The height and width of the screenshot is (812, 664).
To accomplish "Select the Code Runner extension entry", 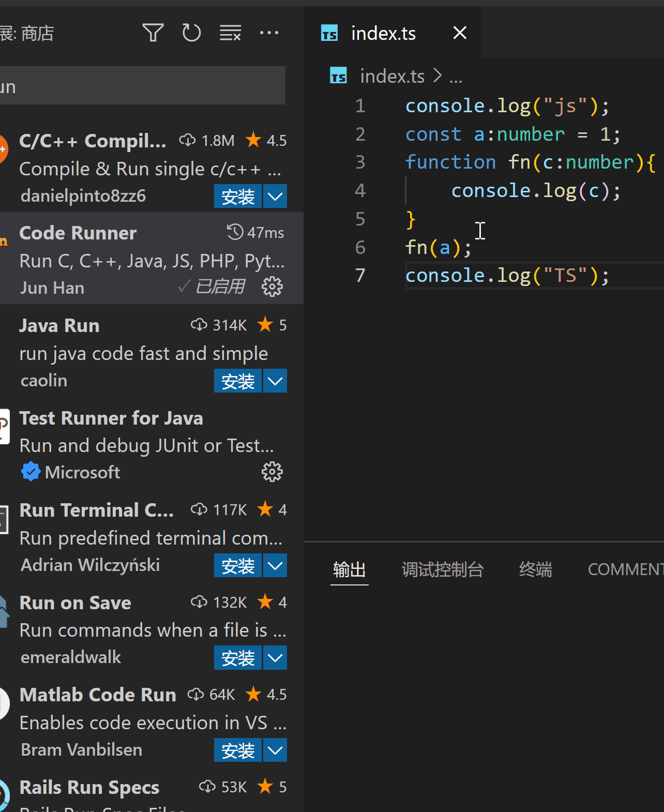I will pyautogui.click(x=151, y=258).
